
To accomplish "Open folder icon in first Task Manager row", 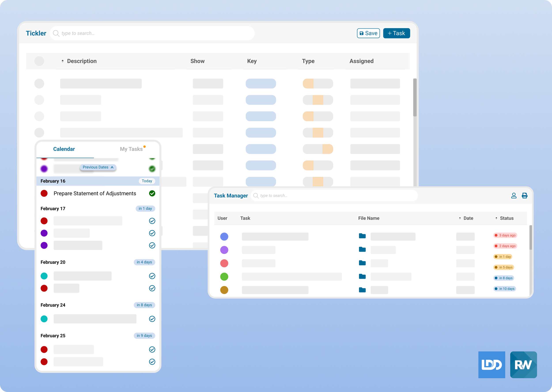I will pos(362,236).
